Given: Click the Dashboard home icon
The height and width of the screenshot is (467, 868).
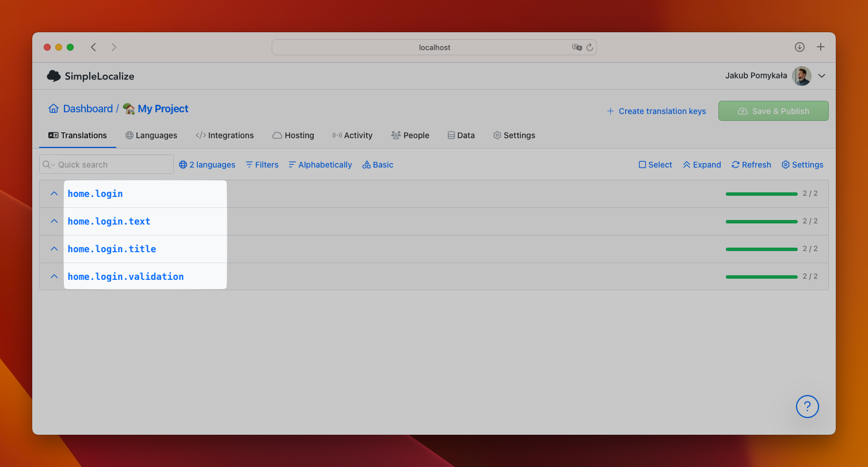Looking at the screenshot, I should click(54, 109).
